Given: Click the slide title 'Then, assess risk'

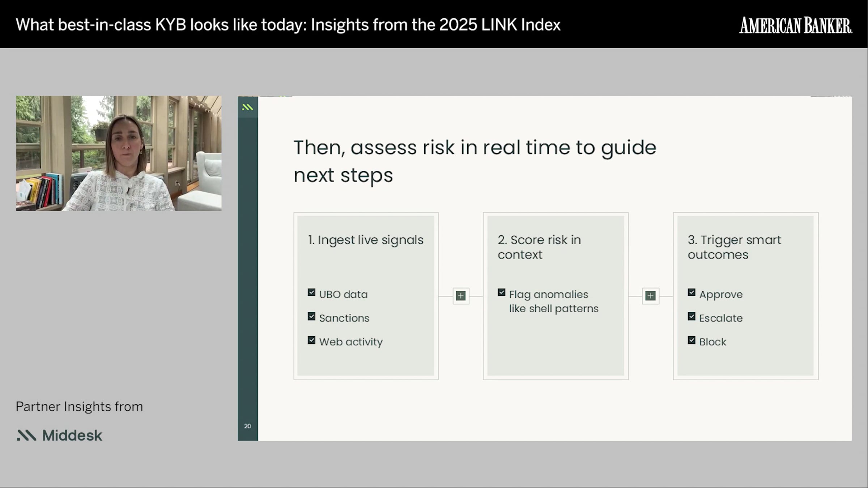Looking at the screenshot, I should coord(475,161).
